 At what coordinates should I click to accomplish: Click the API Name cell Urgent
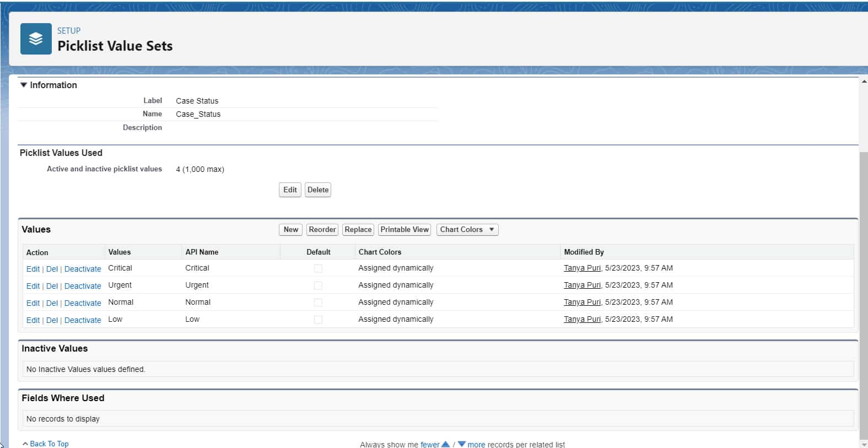(x=197, y=285)
